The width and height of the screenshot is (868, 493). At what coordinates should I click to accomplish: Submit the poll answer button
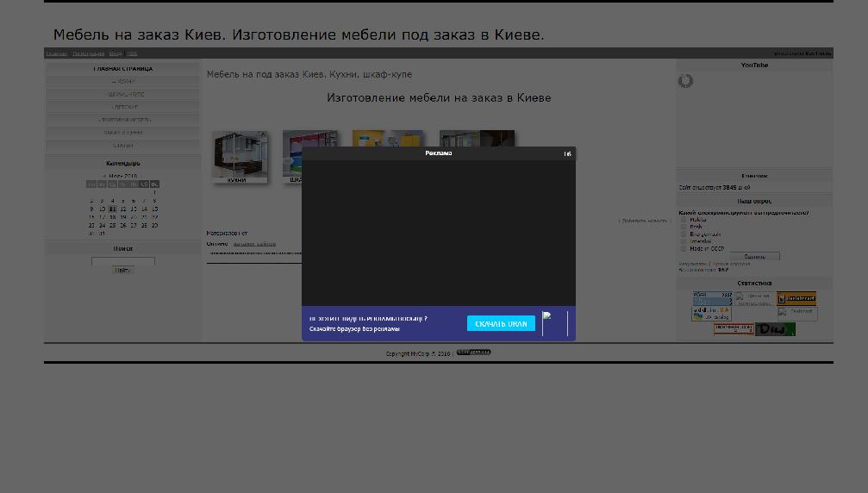[754, 256]
